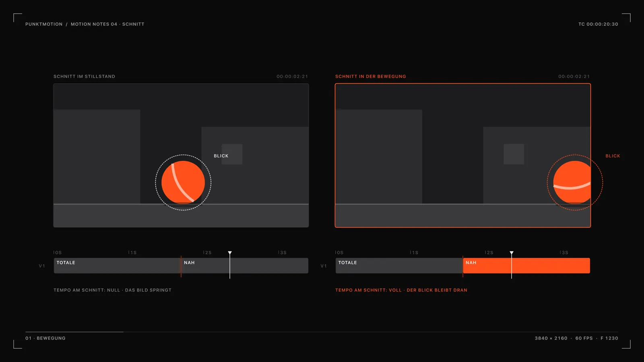Select the grey NAH clip in left timeline
The height and width of the screenshot is (362, 644).
pos(245,265)
